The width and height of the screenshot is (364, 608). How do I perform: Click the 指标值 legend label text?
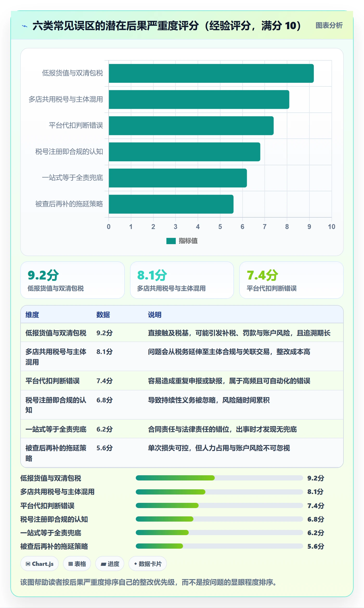[x=188, y=241]
